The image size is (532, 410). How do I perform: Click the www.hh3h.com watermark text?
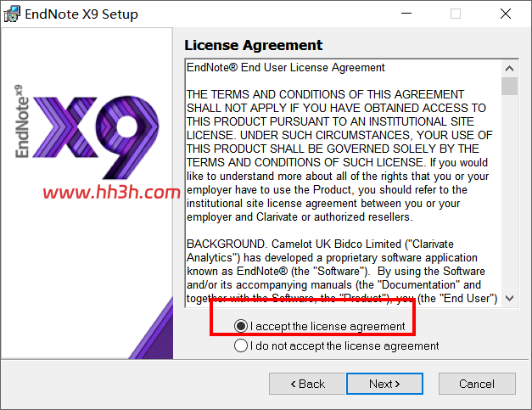coord(111,192)
